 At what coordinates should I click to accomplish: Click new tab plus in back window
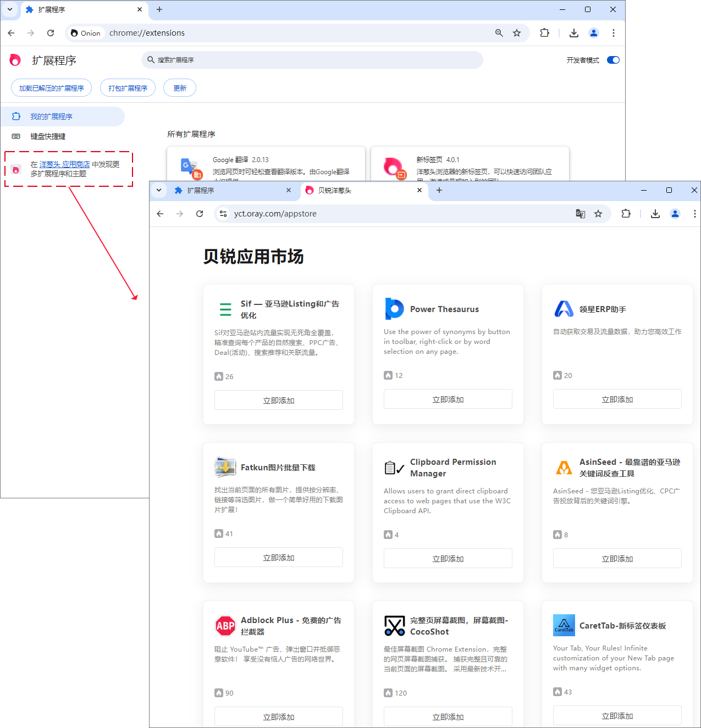[159, 9]
